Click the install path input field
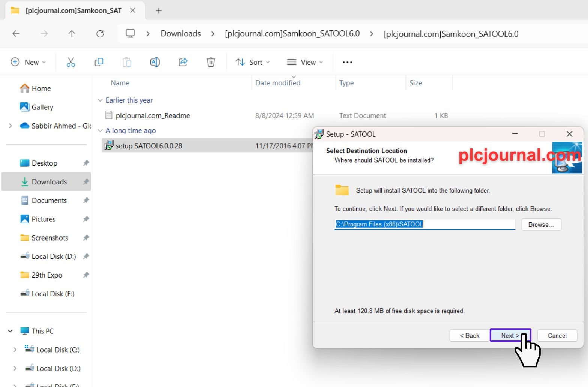This screenshot has height=387, width=588. 425,224
